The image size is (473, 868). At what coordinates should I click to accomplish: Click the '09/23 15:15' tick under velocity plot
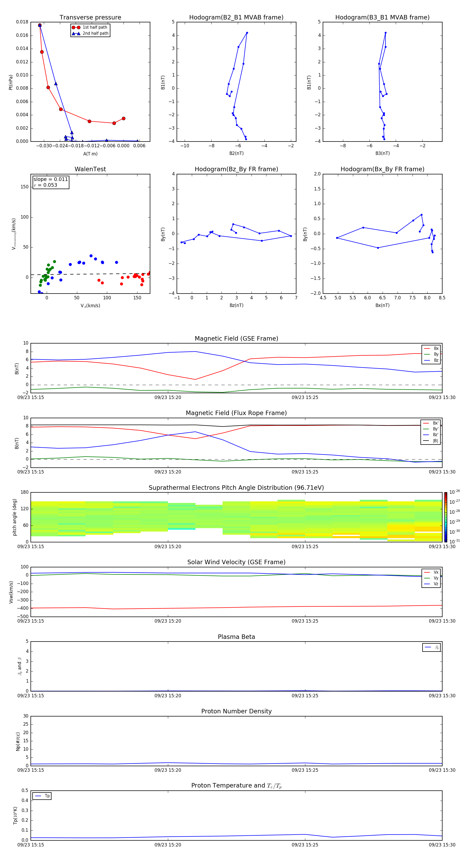31,621
